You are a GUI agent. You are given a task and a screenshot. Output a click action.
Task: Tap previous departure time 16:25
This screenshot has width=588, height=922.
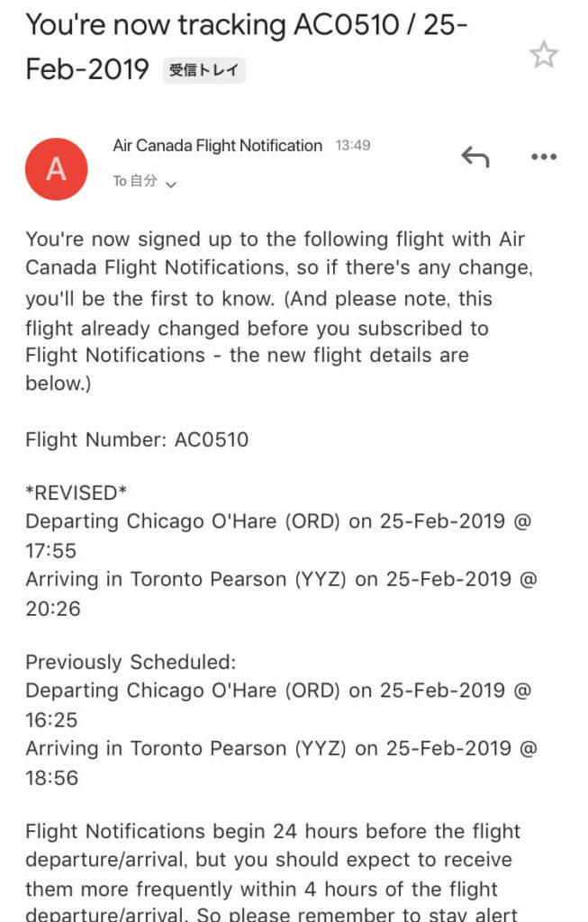click(x=51, y=719)
